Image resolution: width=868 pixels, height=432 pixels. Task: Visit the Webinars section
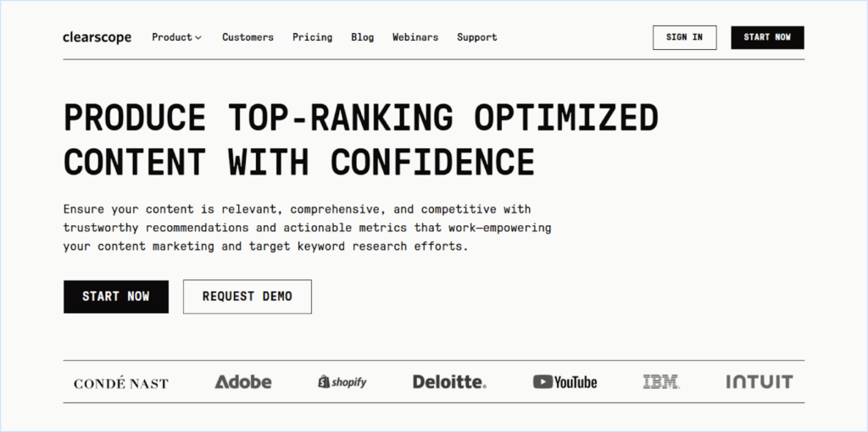click(x=415, y=37)
